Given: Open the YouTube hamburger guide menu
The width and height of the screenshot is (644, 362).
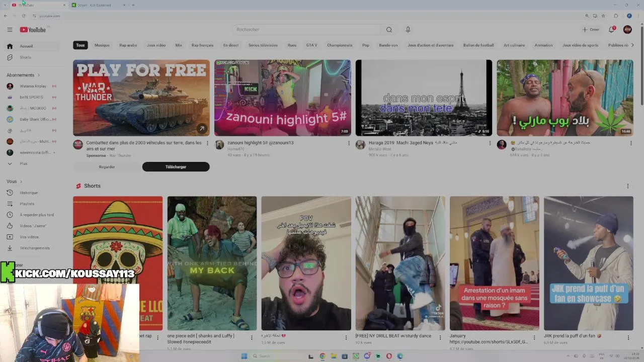Looking at the screenshot, I should (10, 30).
